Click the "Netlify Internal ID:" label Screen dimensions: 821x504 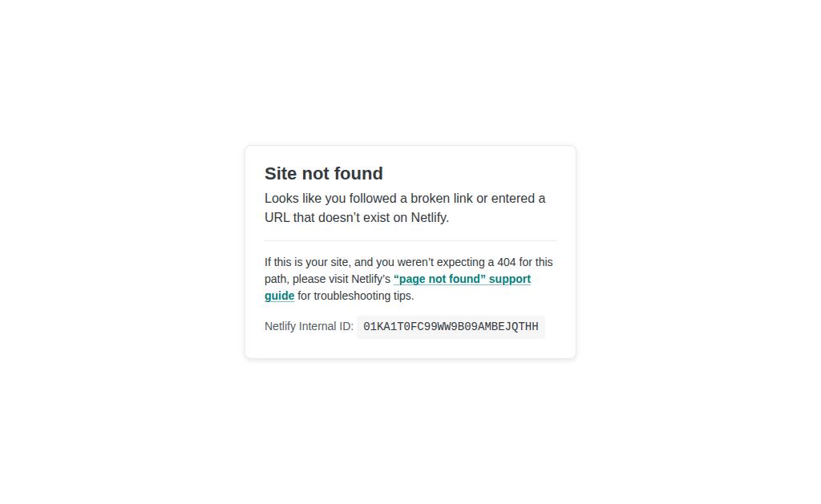tap(309, 326)
